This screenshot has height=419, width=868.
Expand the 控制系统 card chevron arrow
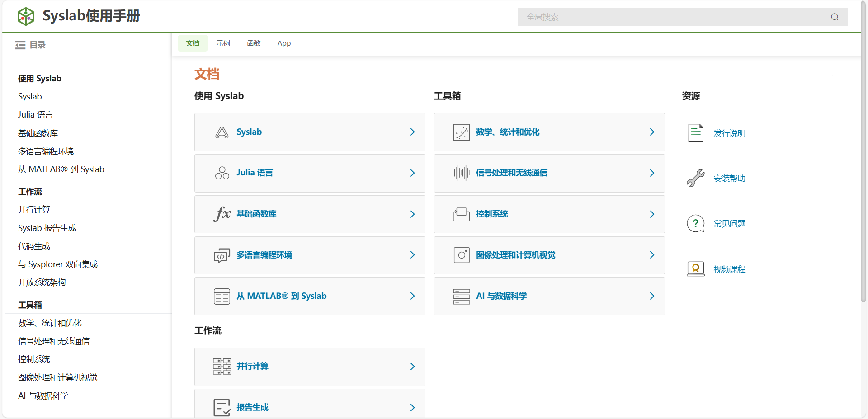coord(652,214)
